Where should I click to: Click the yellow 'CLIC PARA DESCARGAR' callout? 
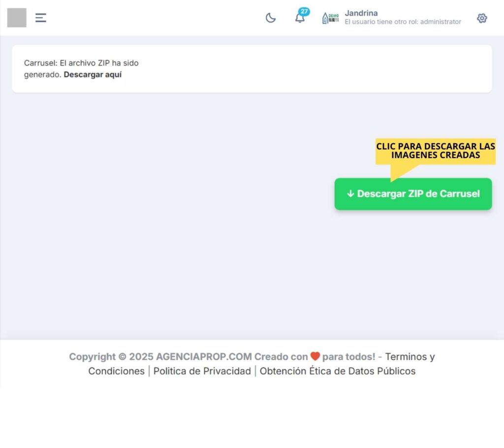pos(435,151)
